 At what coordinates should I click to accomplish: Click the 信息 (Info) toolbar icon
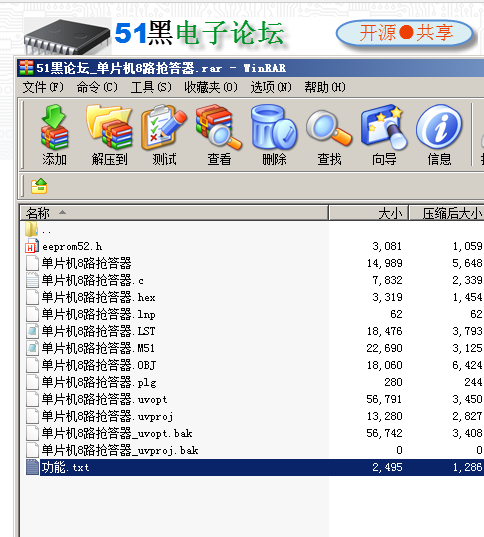[x=439, y=128]
